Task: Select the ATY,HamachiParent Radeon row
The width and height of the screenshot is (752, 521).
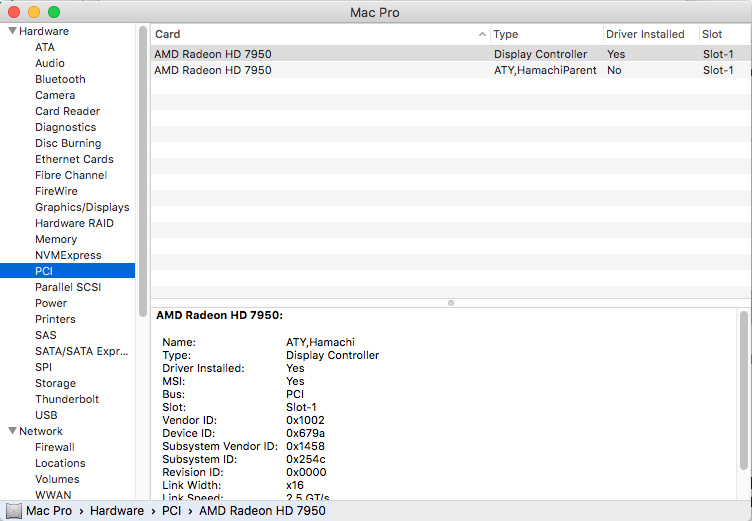Action: pos(451,70)
